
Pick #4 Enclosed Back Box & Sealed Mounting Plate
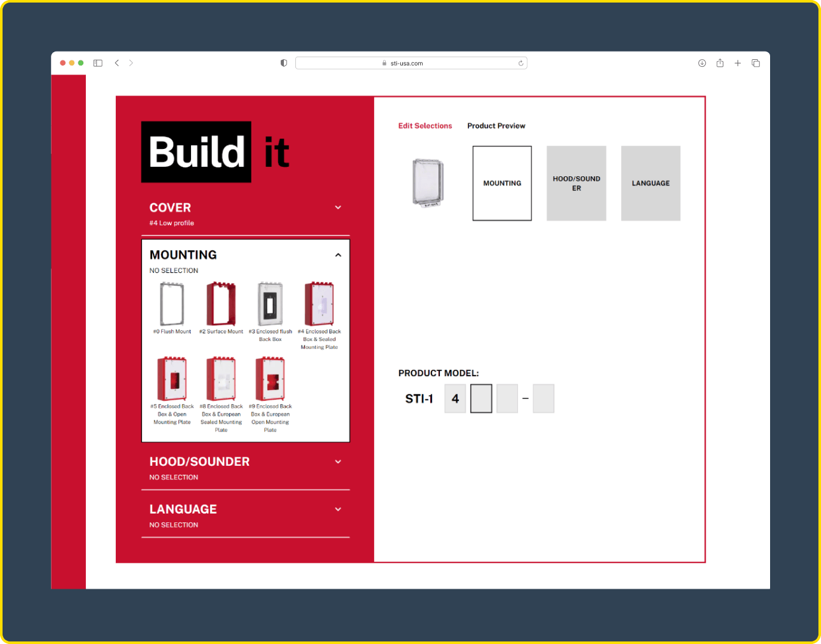[x=319, y=304]
